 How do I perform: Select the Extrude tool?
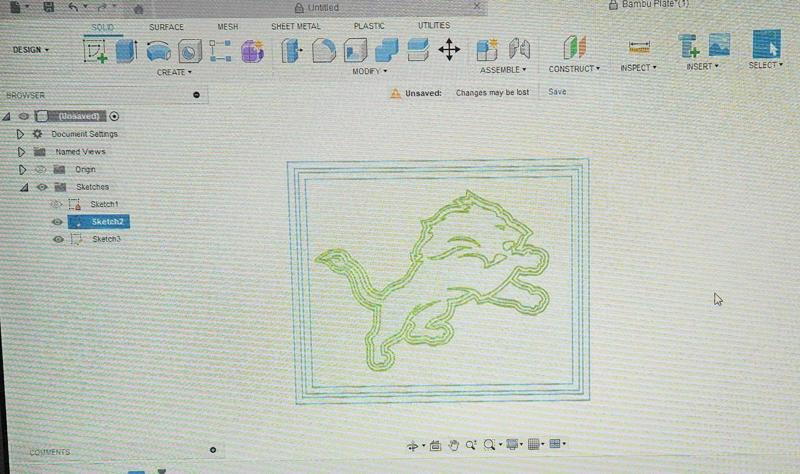[x=126, y=51]
